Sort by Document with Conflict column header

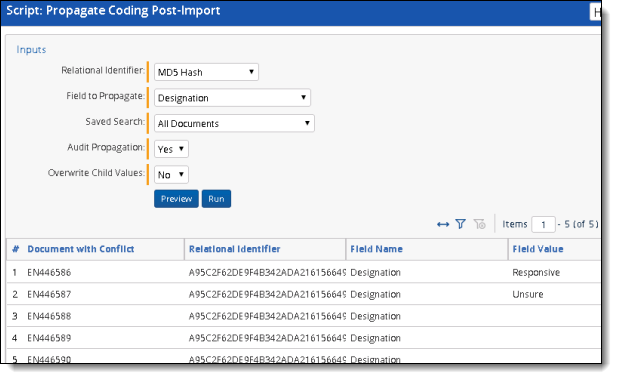[x=81, y=249]
